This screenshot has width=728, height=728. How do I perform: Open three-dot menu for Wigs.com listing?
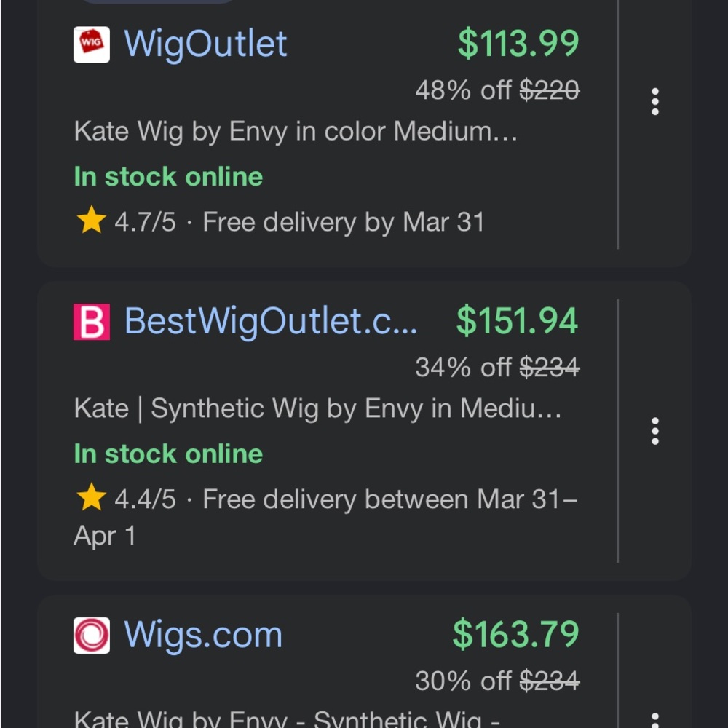click(654, 720)
